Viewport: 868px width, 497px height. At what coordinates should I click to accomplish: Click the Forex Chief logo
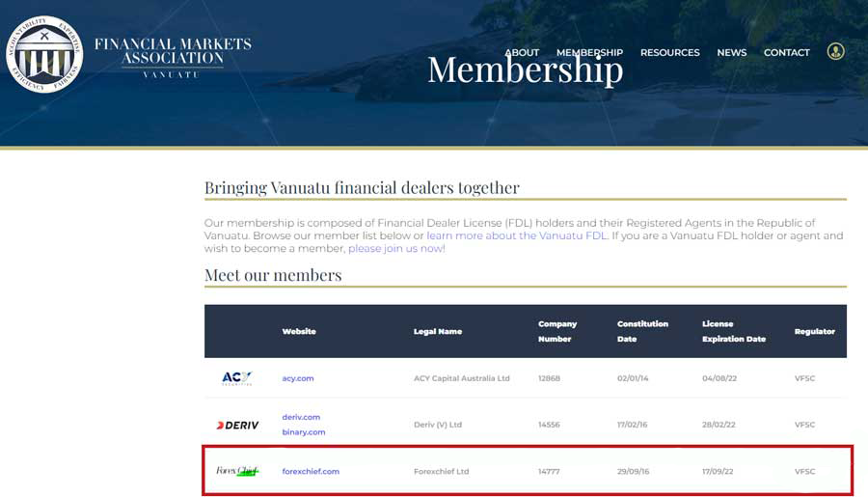[237, 471]
